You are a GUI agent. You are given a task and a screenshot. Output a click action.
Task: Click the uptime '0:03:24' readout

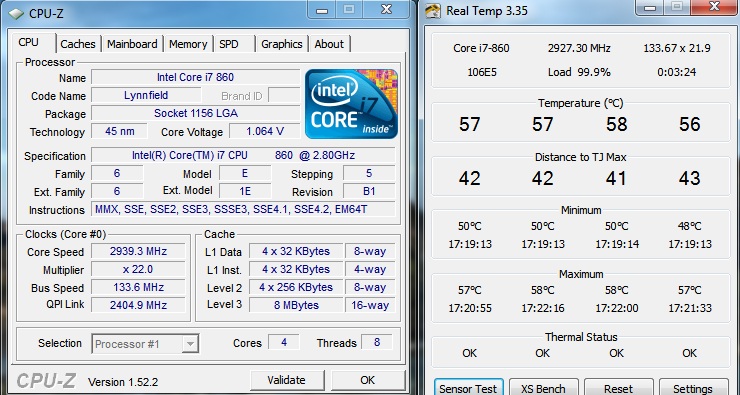point(677,72)
